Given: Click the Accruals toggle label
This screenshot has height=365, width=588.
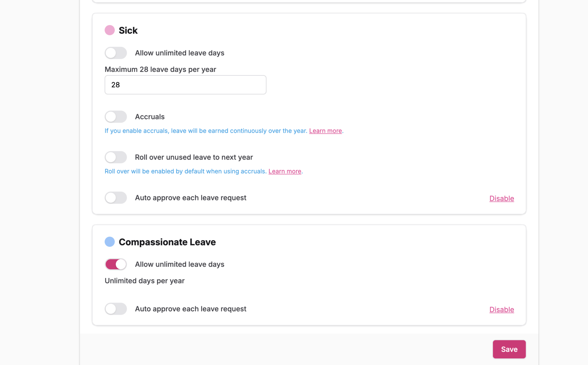Looking at the screenshot, I should coord(150,116).
